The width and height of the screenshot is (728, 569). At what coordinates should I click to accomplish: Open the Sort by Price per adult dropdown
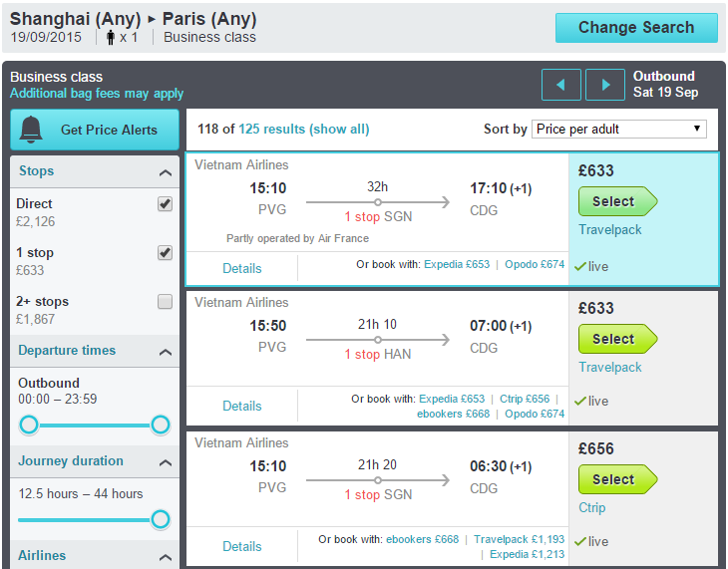click(619, 129)
